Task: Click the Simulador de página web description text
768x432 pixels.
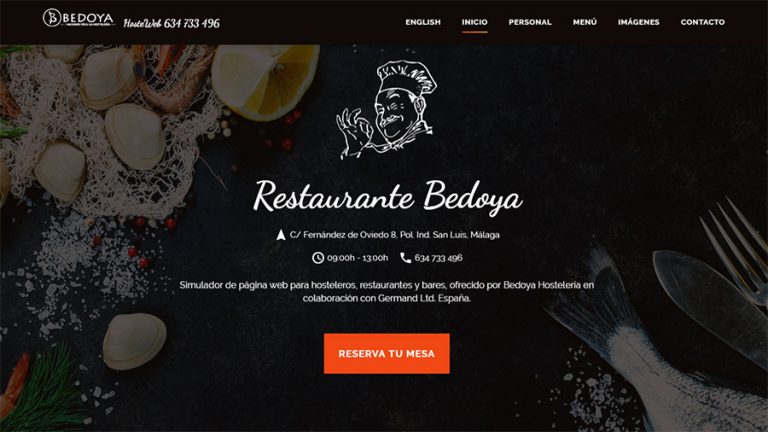Action: pos(386,291)
